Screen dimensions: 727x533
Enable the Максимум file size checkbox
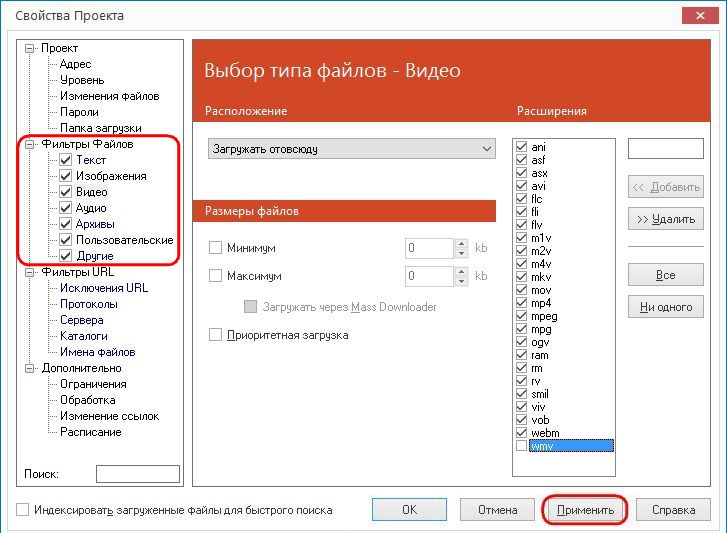(x=215, y=276)
